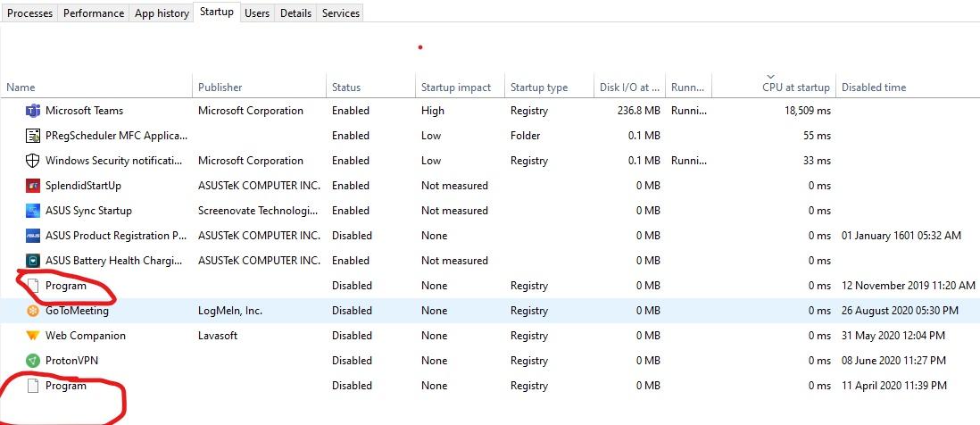This screenshot has width=980, height=425.
Task: Click blank file icon of Program disabled November 2019
Action: tap(32, 286)
